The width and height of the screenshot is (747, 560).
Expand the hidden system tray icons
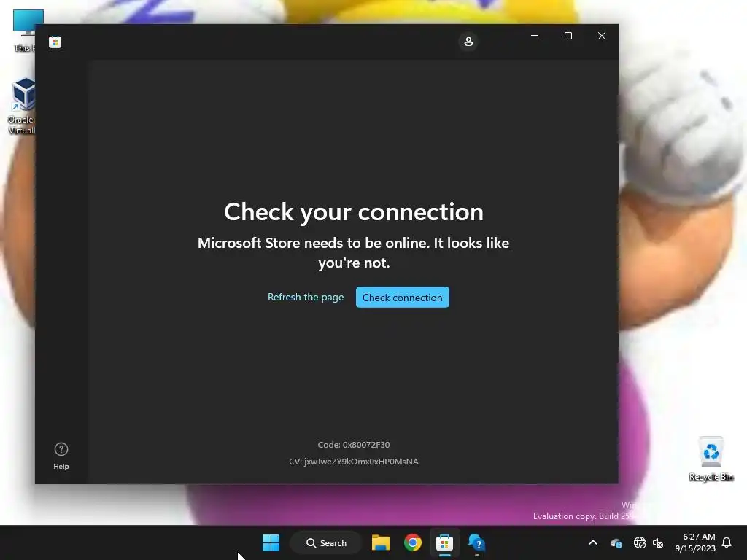coord(593,542)
